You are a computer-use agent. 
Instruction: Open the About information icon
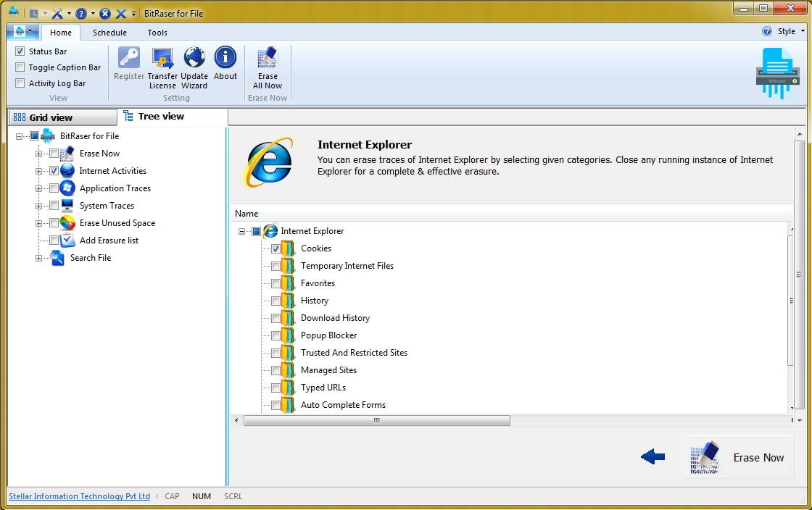coord(225,57)
